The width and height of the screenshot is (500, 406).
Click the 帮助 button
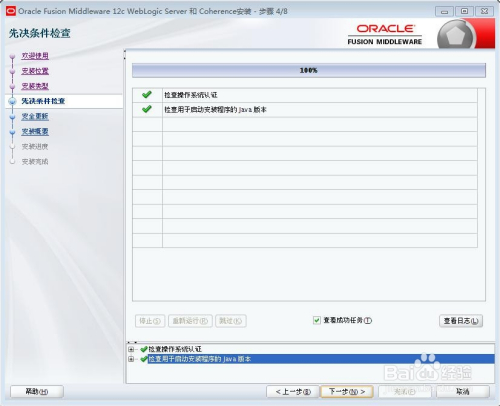coord(37,392)
